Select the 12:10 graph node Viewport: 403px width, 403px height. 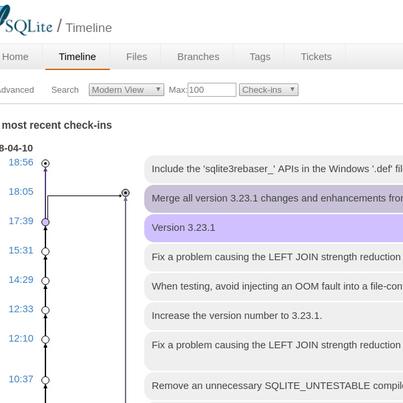pos(46,339)
